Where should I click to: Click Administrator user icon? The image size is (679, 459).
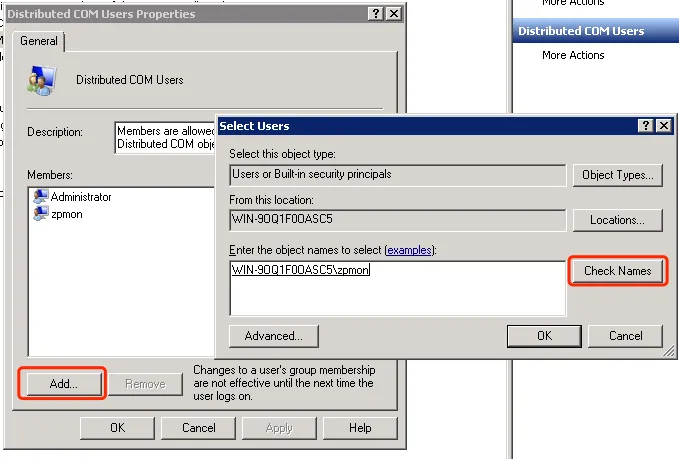click(x=40, y=197)
